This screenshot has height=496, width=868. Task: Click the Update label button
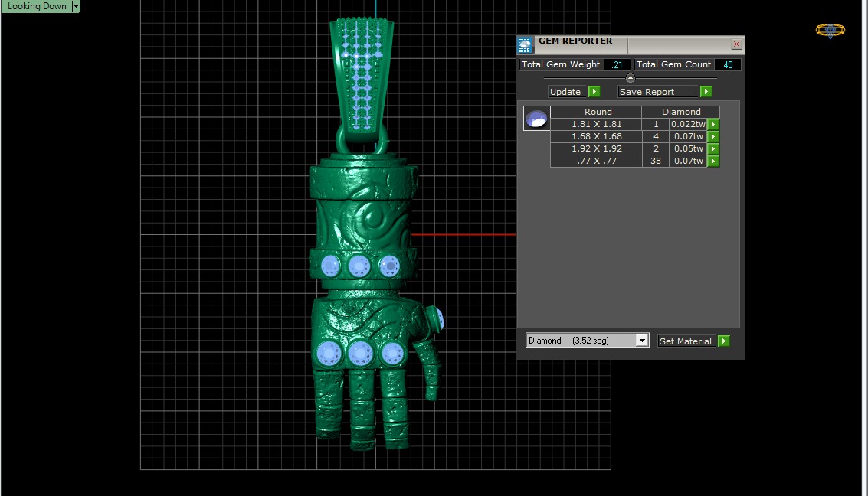coord(567,92)
